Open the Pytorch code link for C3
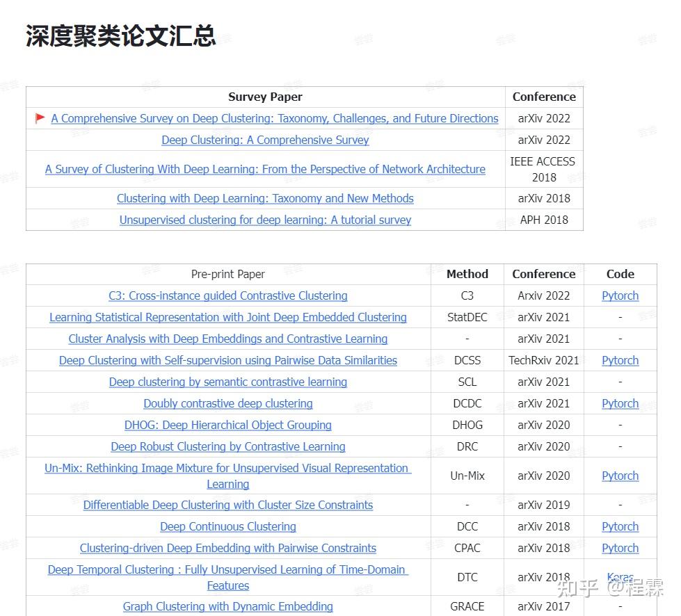Image resolution: width=681 pixels, height=616 pixels. coord(620,296)
